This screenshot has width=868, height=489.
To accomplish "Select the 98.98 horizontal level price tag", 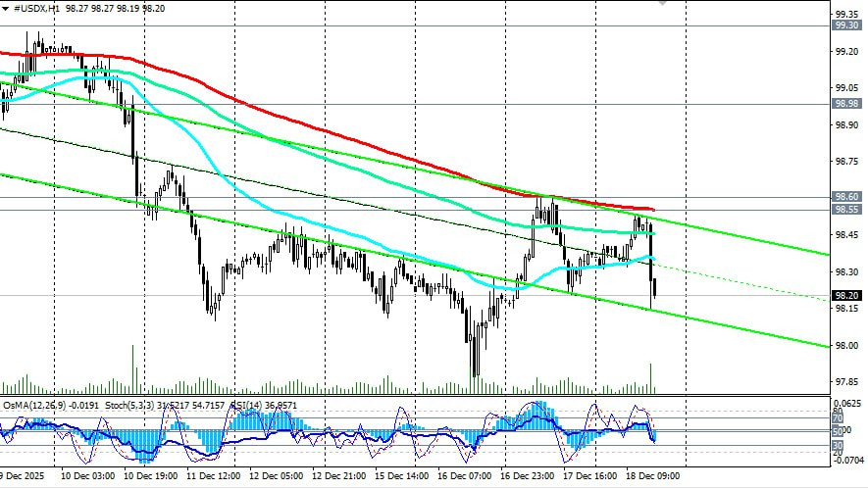I will click(847, 104).
